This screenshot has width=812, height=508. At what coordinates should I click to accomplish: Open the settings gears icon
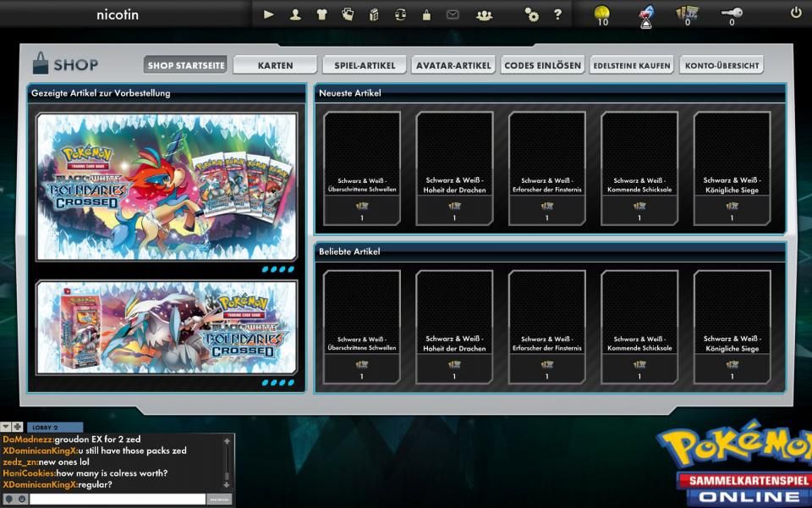point(531,14)
